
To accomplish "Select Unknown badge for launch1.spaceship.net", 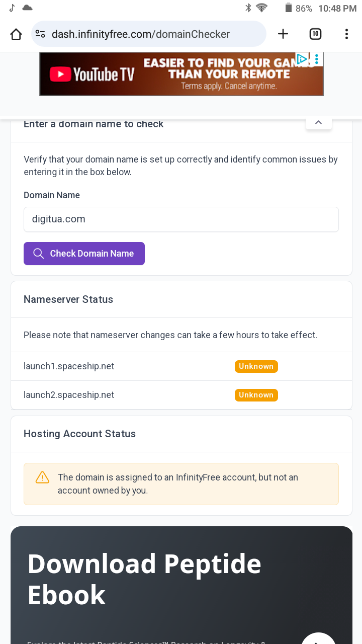I will click(x=256, y=366).
